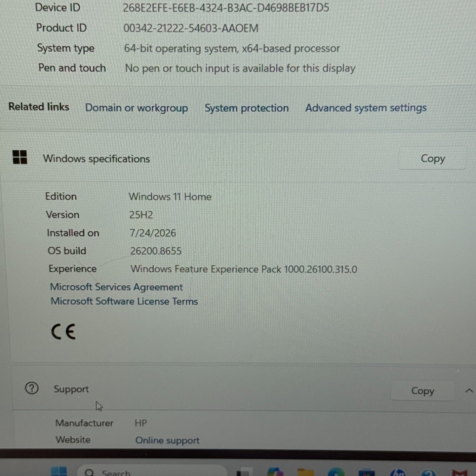This screenshot has width=476, height=476.
Task: Select the Device ID value text
Action: coord(226,8)
